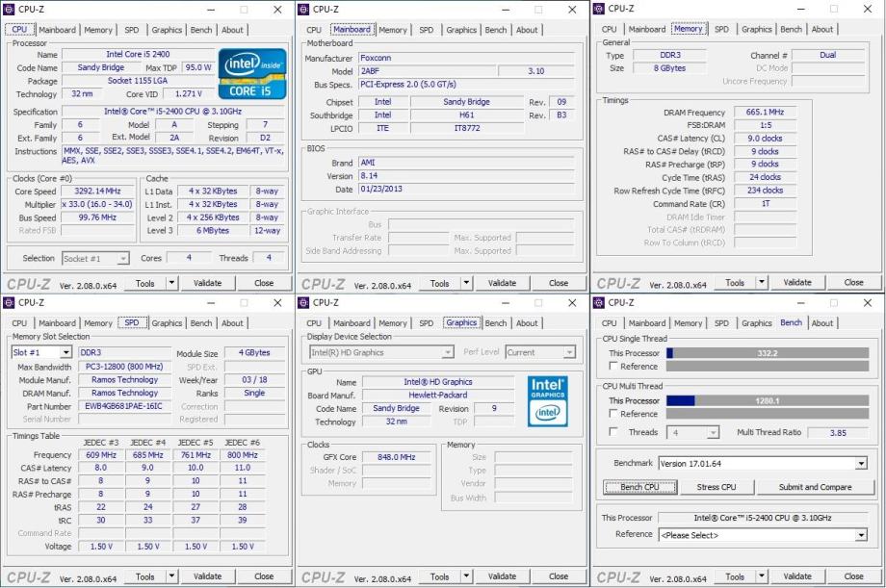Enable Reference checkbox under CPU Multi Thread
The width and height of the screenshot is (886, 588).
[612, 414]
